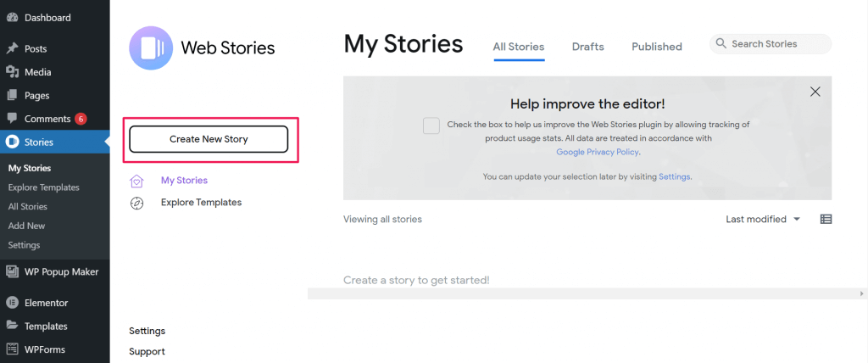
Task: Click the My Stories home icon
Action: (136, 181)
